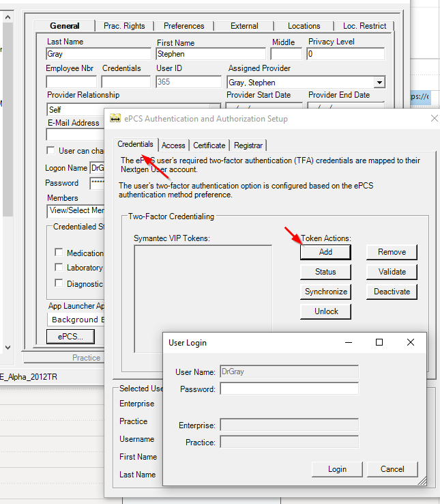Click the Password field in User Login
The image size is (440, 504).
click(x=289, y=389)
